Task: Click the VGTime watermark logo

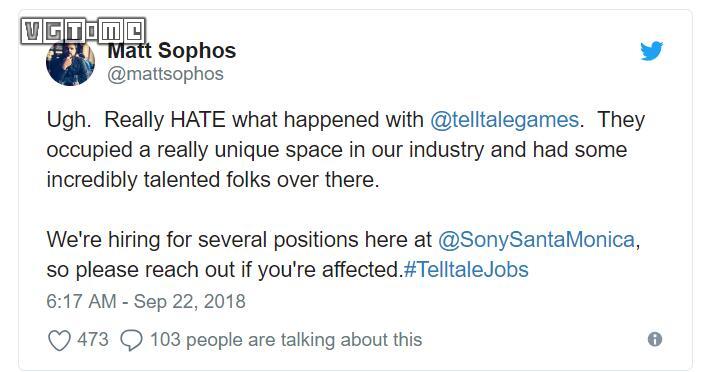Action: (83, 31)
